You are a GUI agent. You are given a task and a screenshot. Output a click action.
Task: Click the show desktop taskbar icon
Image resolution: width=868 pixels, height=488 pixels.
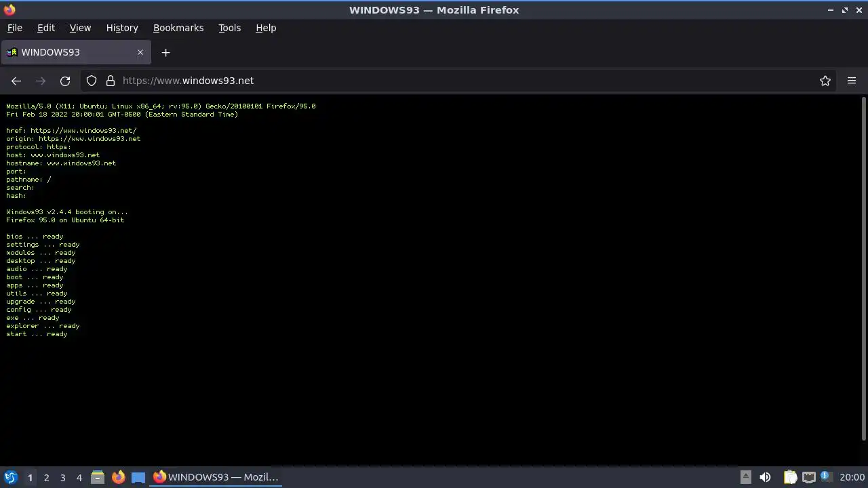click(x=138, y=477)
